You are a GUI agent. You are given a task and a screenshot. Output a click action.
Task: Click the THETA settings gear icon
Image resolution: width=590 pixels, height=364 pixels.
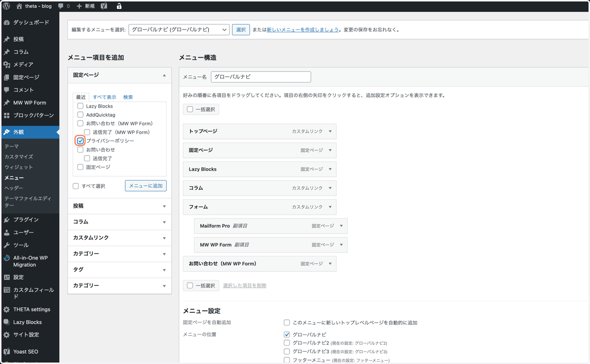(x=6, y=309)
